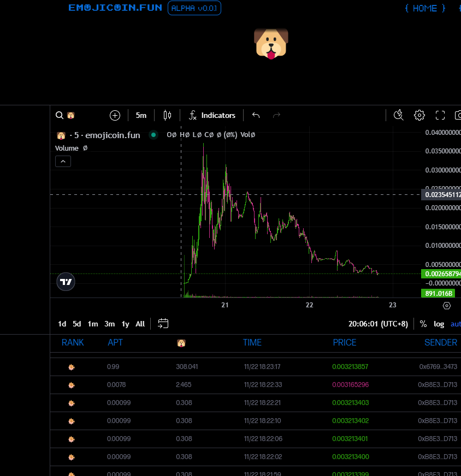Open the chart symbol search magnifier

[x=60, y=115]
